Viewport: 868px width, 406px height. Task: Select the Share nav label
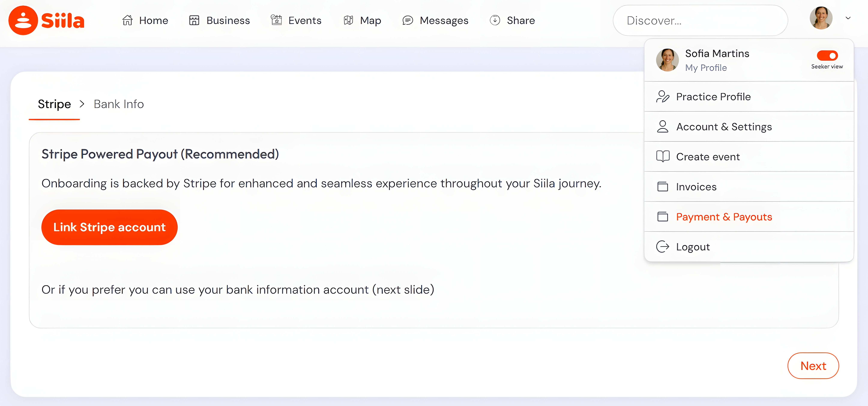click(521, 20)
